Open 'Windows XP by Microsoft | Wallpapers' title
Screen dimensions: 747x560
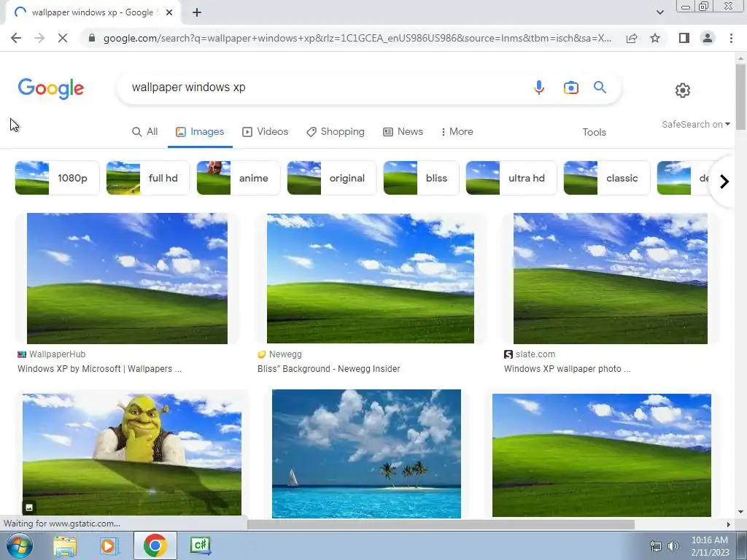(99, 368)
